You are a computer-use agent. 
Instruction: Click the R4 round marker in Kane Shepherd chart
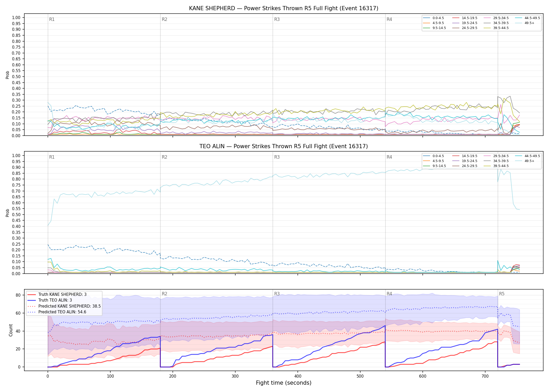pos(389,19)
